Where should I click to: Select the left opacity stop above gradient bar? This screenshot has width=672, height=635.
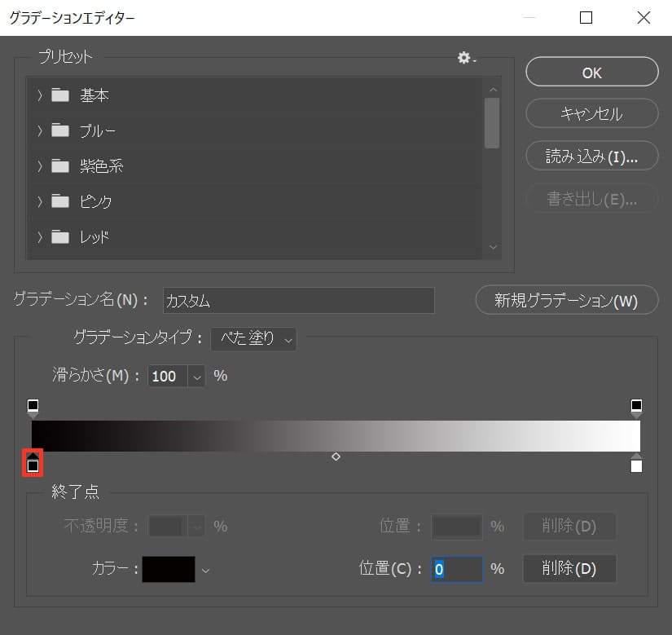coord(33,408)
